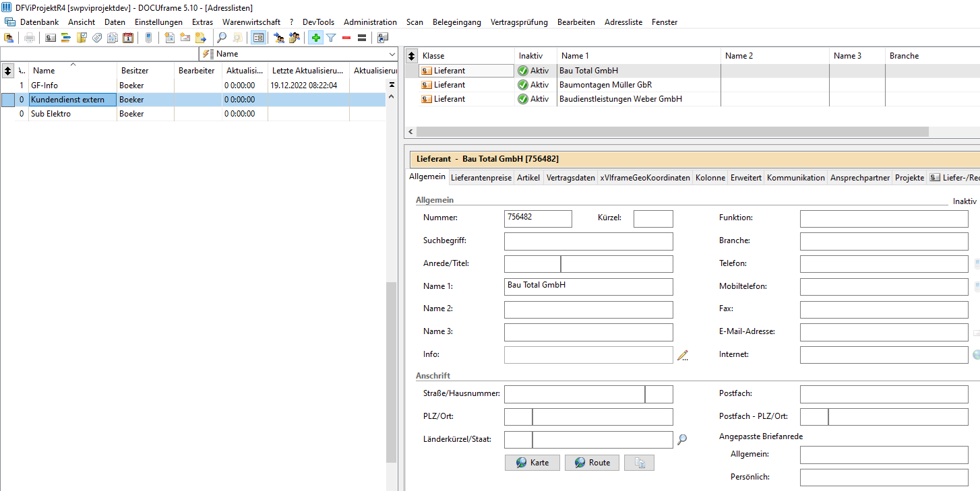Viewport: 980px width, 491px height.
Task: Switch to the Lieferantenpreise tab
Action: click(x=481, y=178)
